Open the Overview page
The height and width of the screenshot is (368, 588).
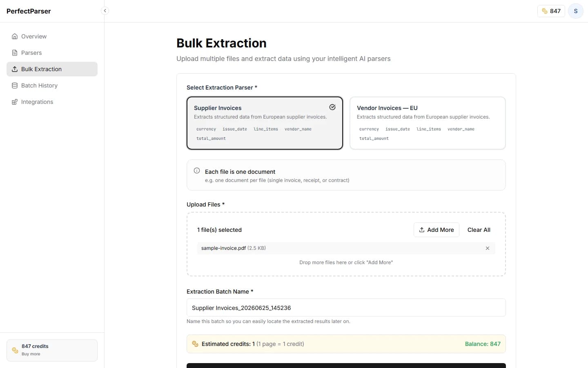(x=52, y=36)
